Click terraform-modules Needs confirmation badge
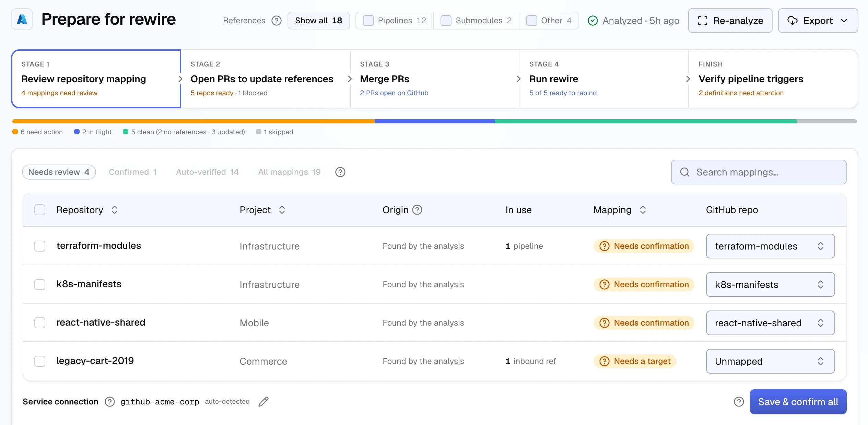Viewport: 868px width, 425px height. click(644, 246)
